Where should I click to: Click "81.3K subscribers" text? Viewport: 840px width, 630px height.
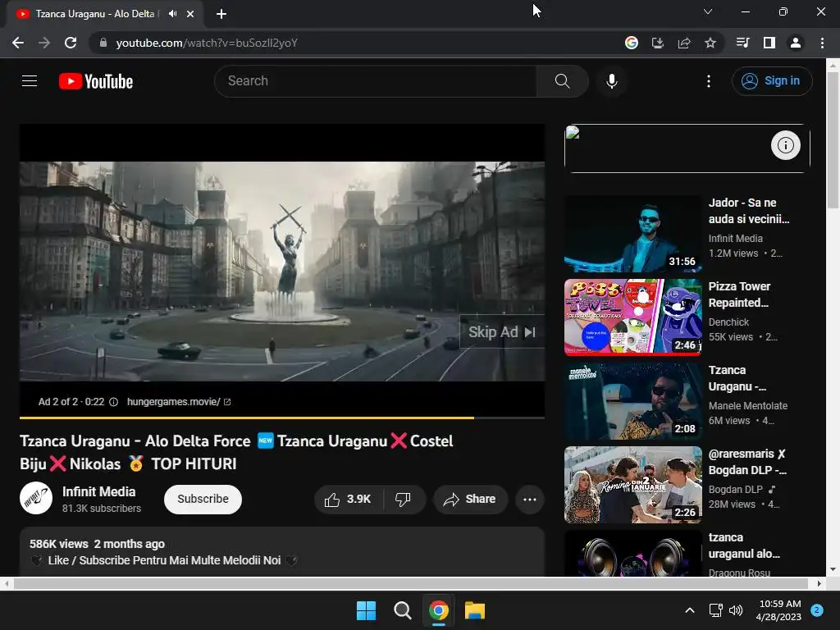tap(102, 509)
